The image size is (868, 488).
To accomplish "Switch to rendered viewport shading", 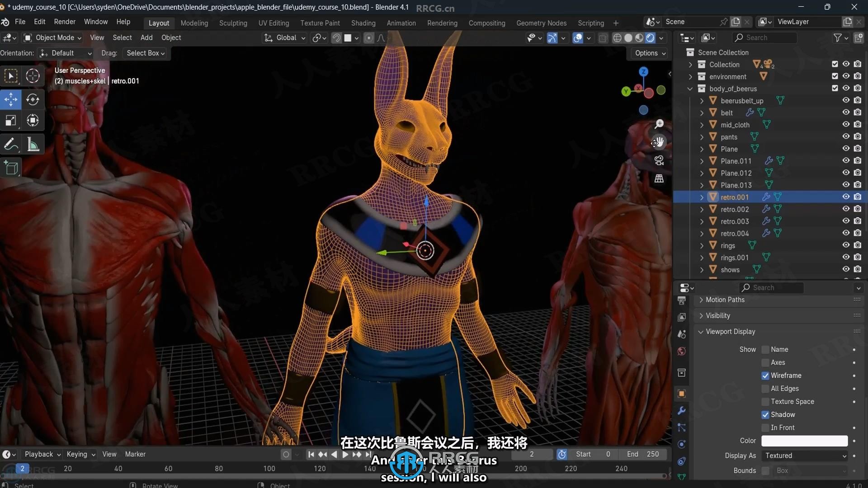I will click(651, 38).
